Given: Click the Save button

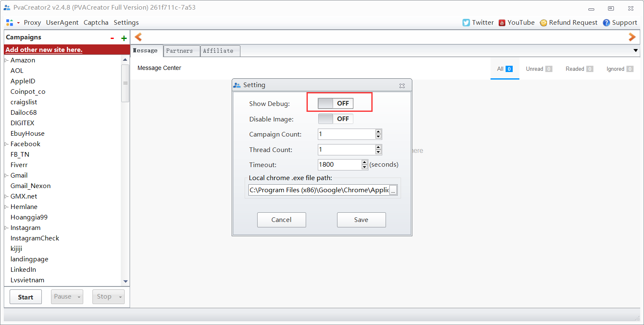Looking at the screenshot, I should [x=361, y=220].
